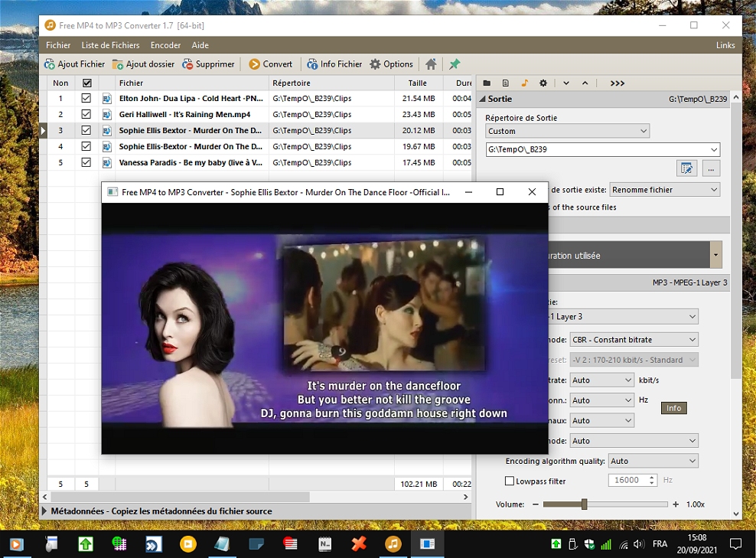Click the down chevron in the panel toolbar
Image resolution: width=756 pixels, height=558 pixels.
coord(566,83)
